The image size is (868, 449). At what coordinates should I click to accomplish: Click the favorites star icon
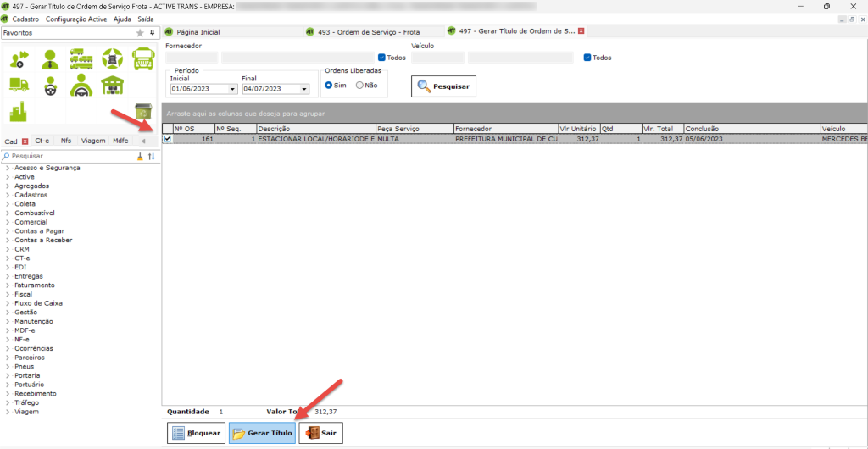tap(140, 33)
